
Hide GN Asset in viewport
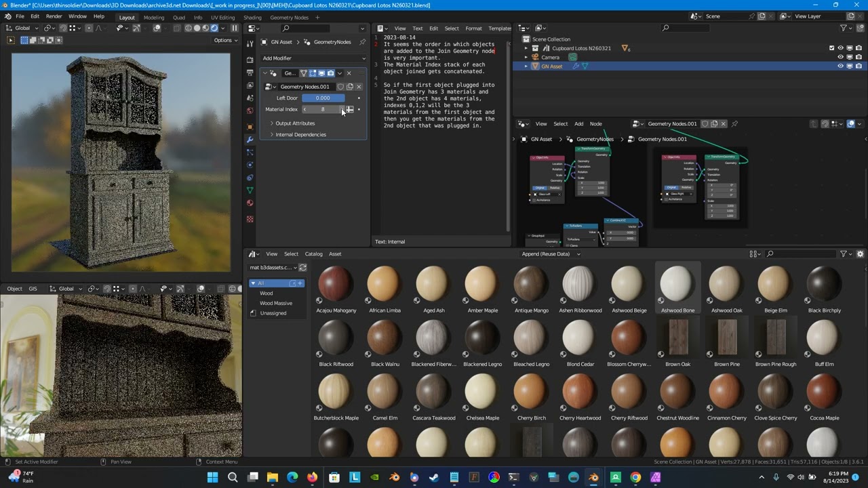coord(840,66)
